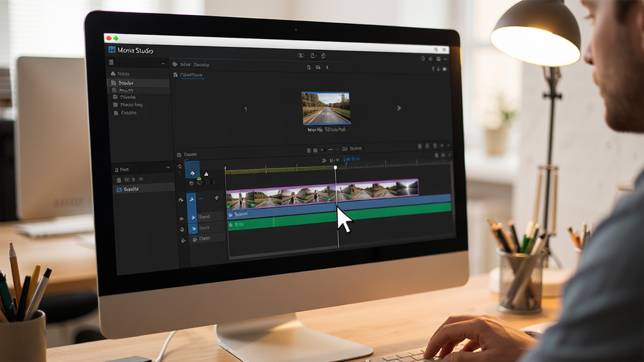Image resolution: width=644 pixels, height=362 pixels.
Task: Select the green clip bar on the timeline
Action: pyautogui.click(x=339, y=216)
